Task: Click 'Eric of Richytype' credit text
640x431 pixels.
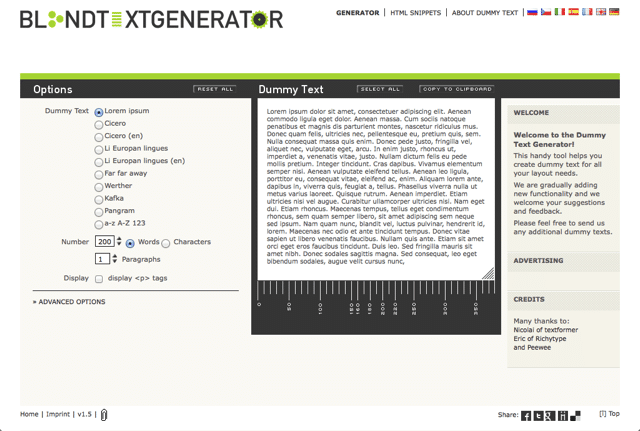Action: click(540, 339)
